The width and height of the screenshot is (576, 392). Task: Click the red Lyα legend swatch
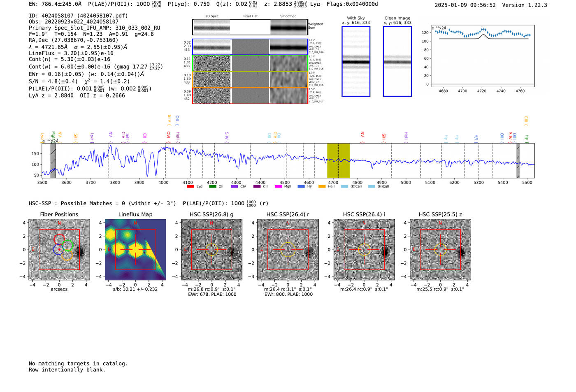[x=190, y=186]
